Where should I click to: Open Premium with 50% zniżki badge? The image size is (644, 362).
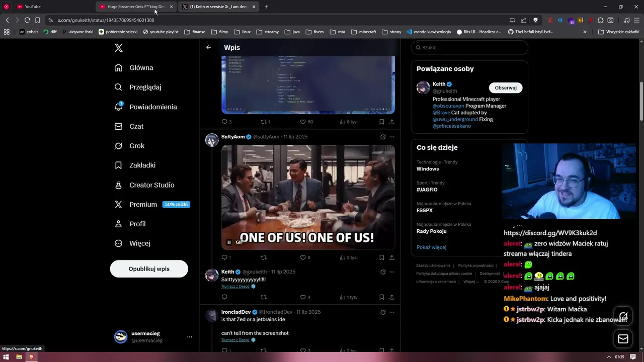tap(152, 205)
